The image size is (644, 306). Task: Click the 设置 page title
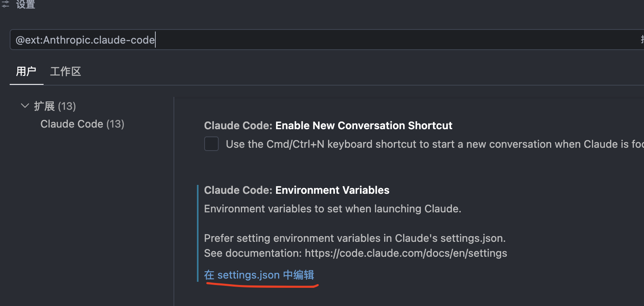coord(25,5)
